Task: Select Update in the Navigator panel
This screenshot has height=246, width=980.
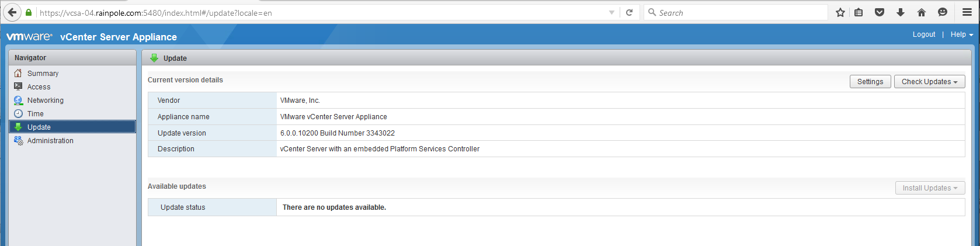Action: [39, 127]
